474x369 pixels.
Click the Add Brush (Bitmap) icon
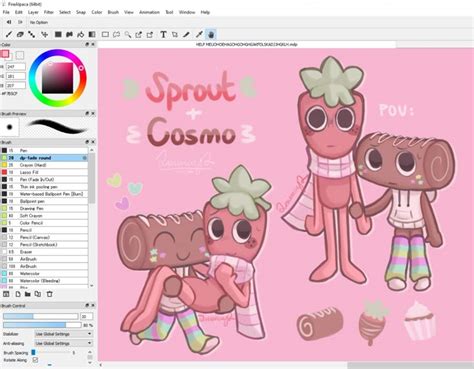click(6, 294)
